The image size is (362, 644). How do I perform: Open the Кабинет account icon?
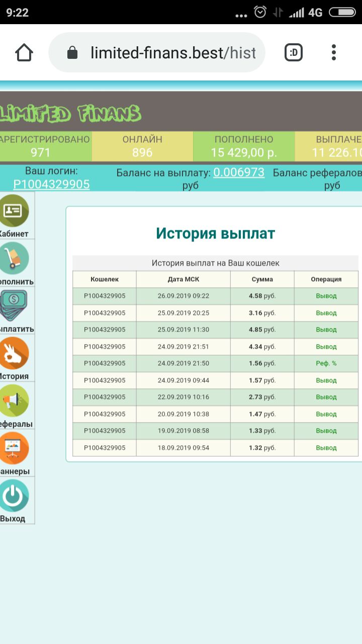pyautogui.click(x=14, y=211)
